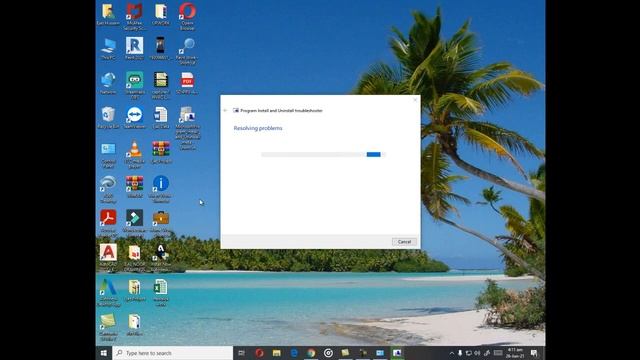Open taskbar clock and date

(x=515, y=353)
